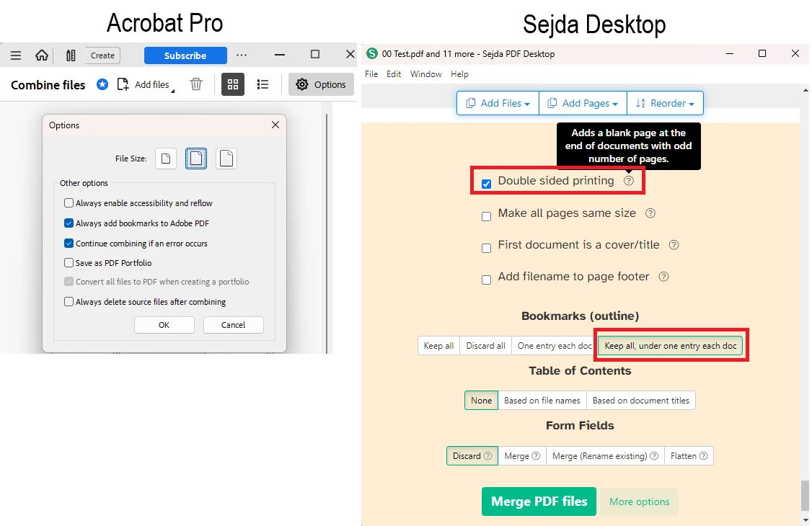812x526 pixels.
Task: Check First document is a cover/title
Action: click(486, 249)
